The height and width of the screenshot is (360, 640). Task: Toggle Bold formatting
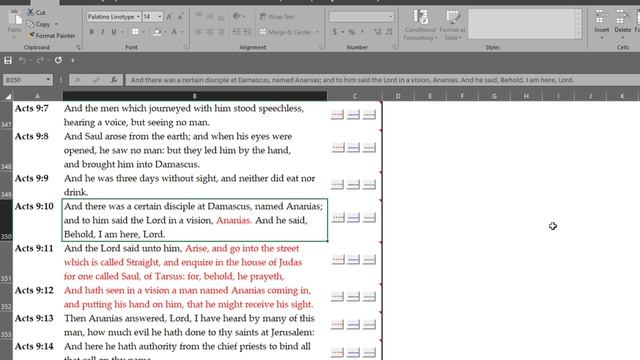(91, 32)
